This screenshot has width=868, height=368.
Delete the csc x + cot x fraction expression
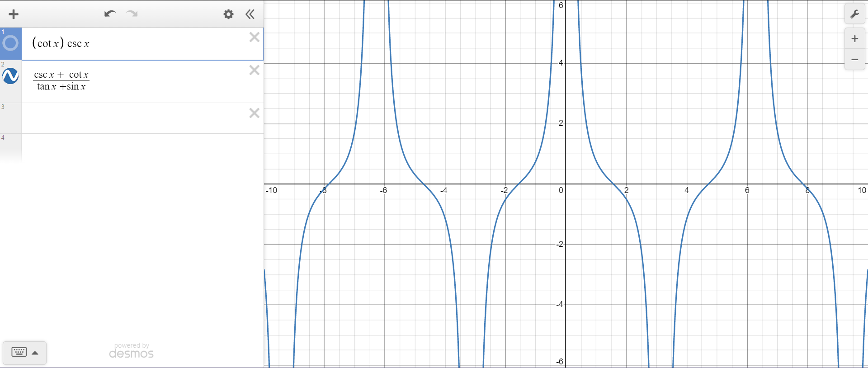click(255, 70)
